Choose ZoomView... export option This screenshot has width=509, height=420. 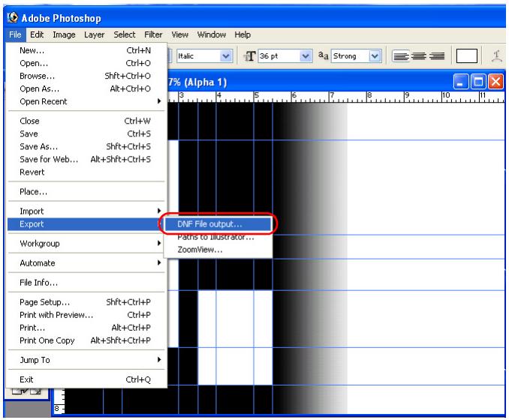click(x=218, y=250)
